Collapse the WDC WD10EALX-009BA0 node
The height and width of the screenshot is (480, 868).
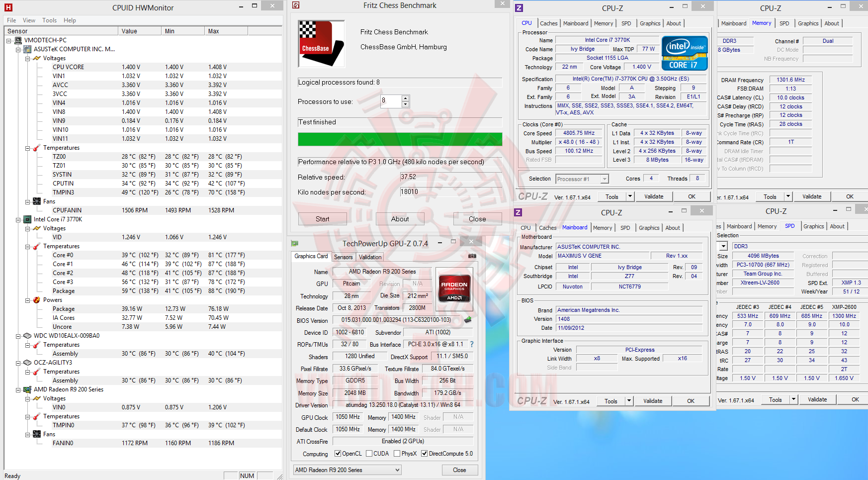(x=18, y=336)
